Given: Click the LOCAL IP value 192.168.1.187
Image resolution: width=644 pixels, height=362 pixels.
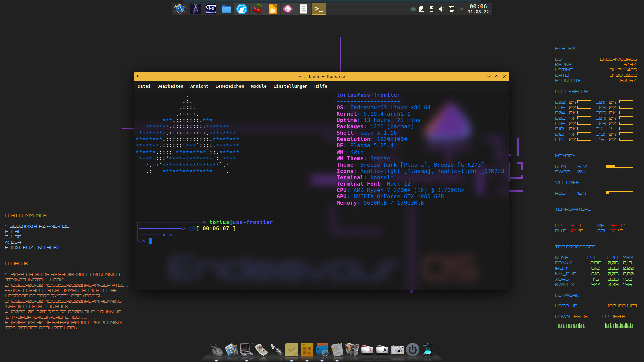Looking at the screenshot, I should pos(622,306).
